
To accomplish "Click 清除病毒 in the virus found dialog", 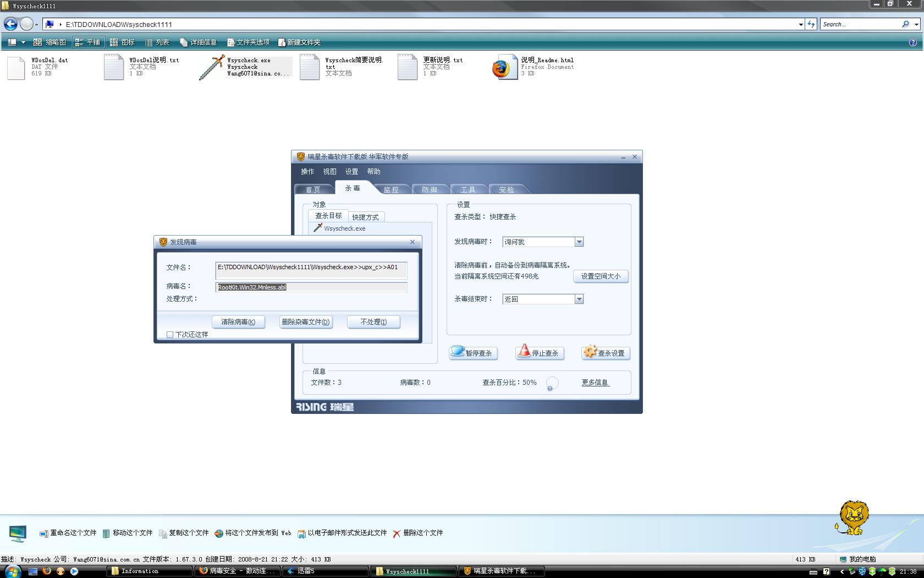I will [x=238, y=322].
